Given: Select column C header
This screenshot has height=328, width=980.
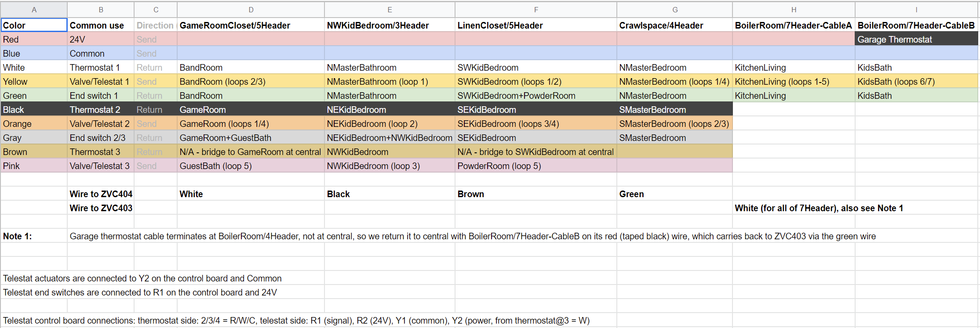Looking at the screenshot, I should click(x=156, y=10).
